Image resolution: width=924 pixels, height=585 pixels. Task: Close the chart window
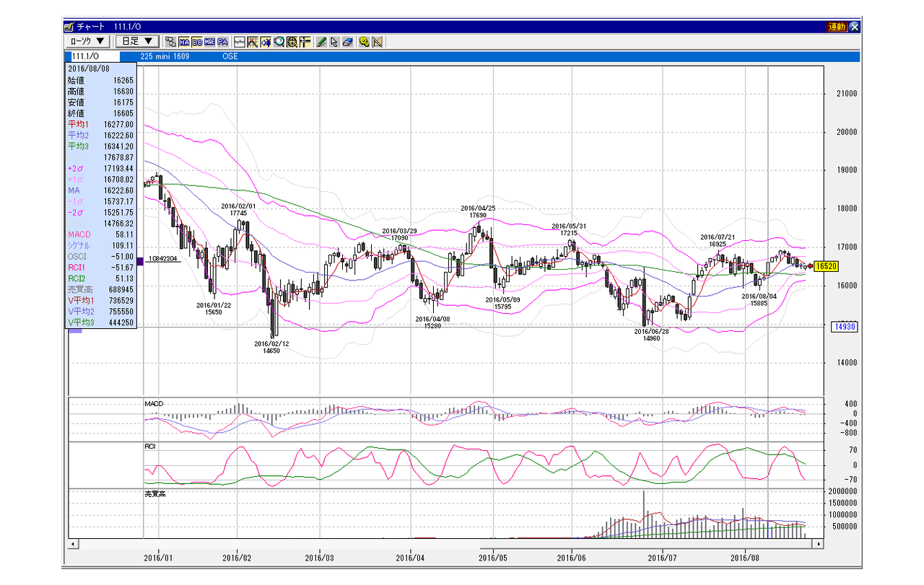[x=855, y=27]
